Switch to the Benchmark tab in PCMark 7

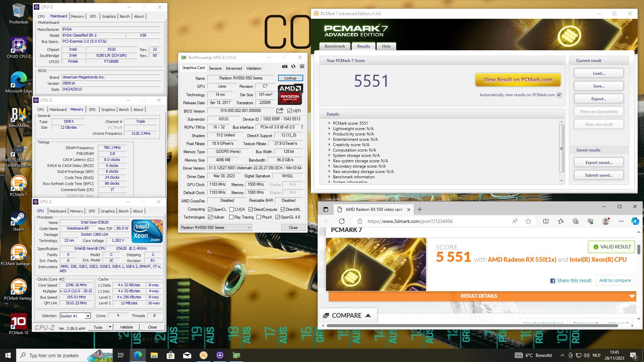(x=334, y=46)
